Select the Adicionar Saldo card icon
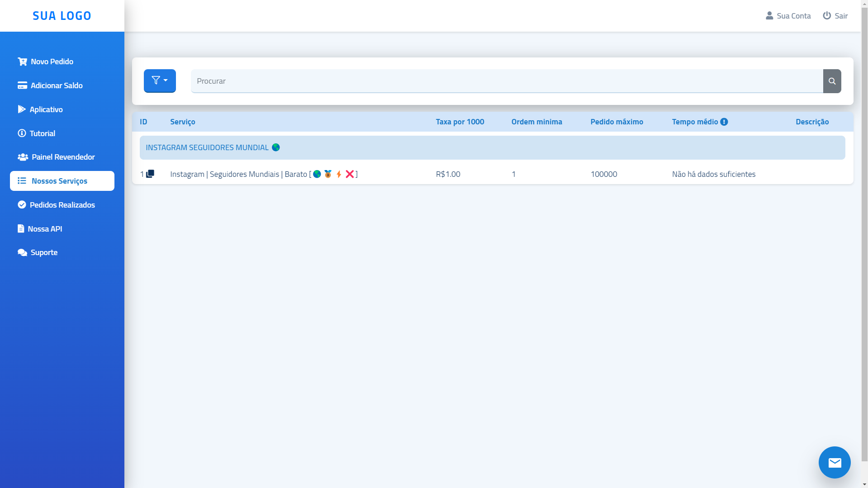Screen dimensions: 868x488 [22, 85]
